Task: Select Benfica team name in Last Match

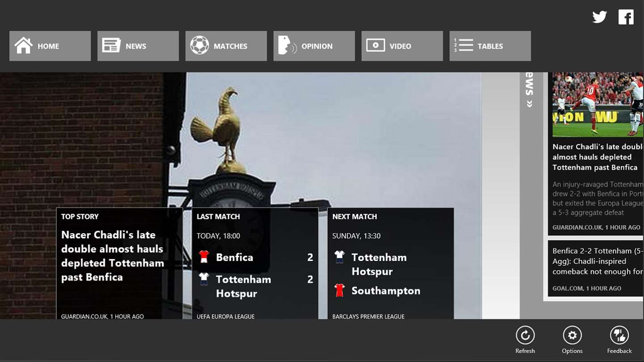Action: [x=234, y=257]
